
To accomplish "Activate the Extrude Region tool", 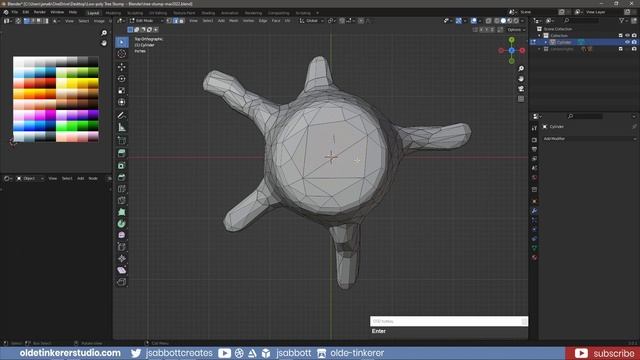I will [x=122, y=153].
